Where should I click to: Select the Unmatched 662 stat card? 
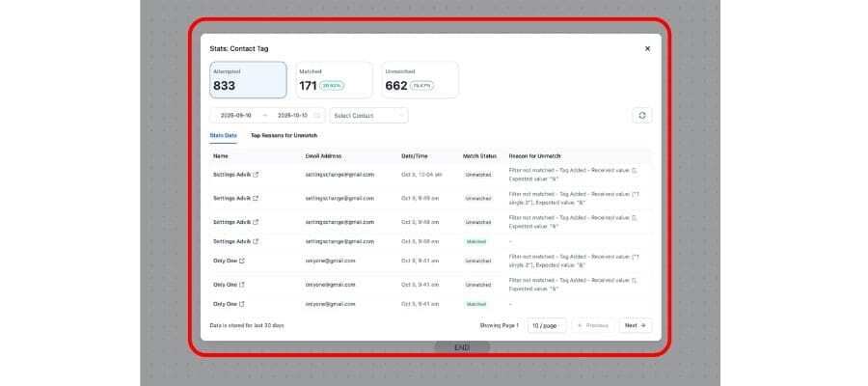pos(420,80)
